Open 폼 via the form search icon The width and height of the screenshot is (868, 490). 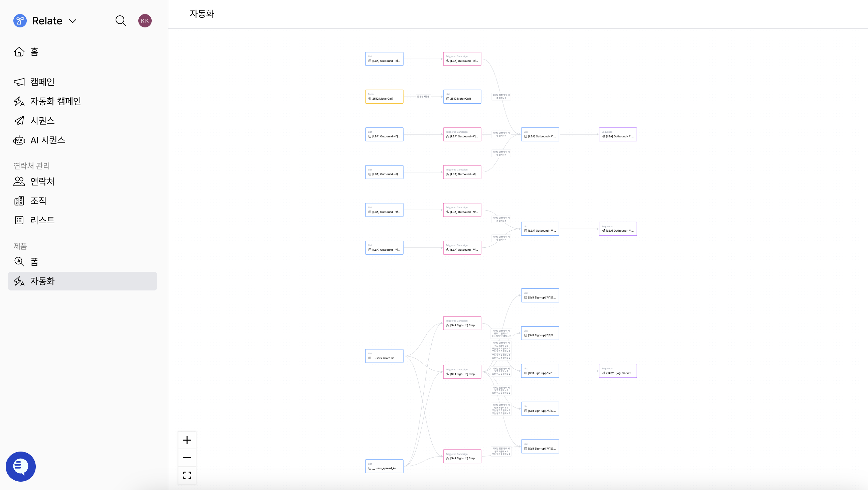[19, 262]
